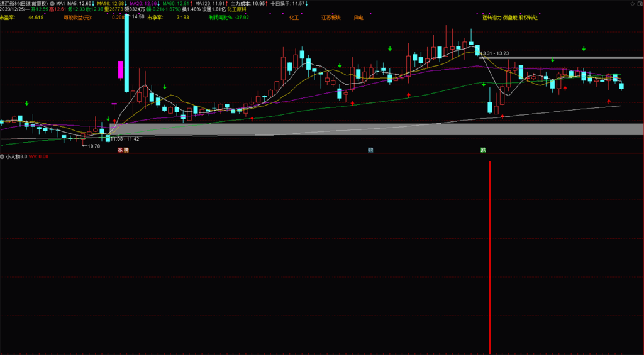Screen dimensions: 644x355
Task: Open the settings circle beside 小人物3.0
Action: (3, 156)
